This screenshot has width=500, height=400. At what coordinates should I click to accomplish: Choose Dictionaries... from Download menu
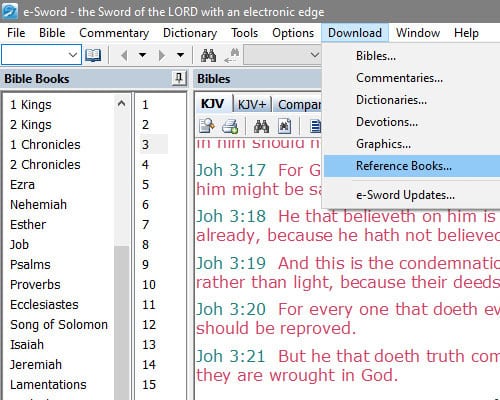[412, 100]
